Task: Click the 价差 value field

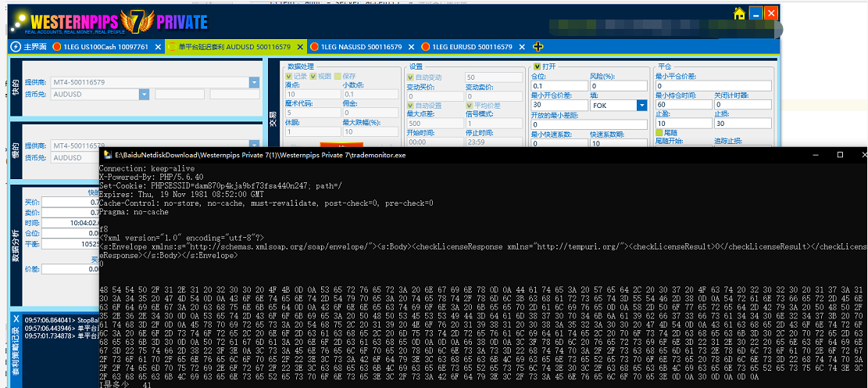Action: click(70, 269)
